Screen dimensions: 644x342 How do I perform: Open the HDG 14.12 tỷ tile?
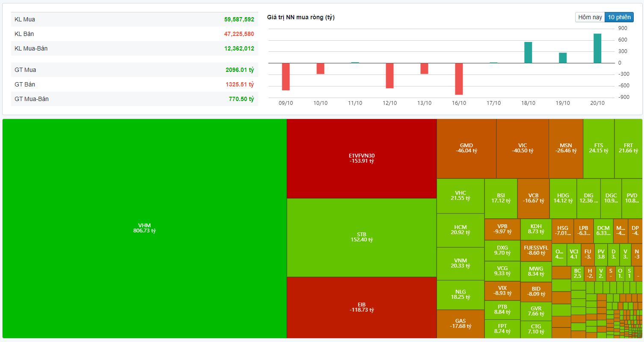pyautogui.click(x=563, y=199)
